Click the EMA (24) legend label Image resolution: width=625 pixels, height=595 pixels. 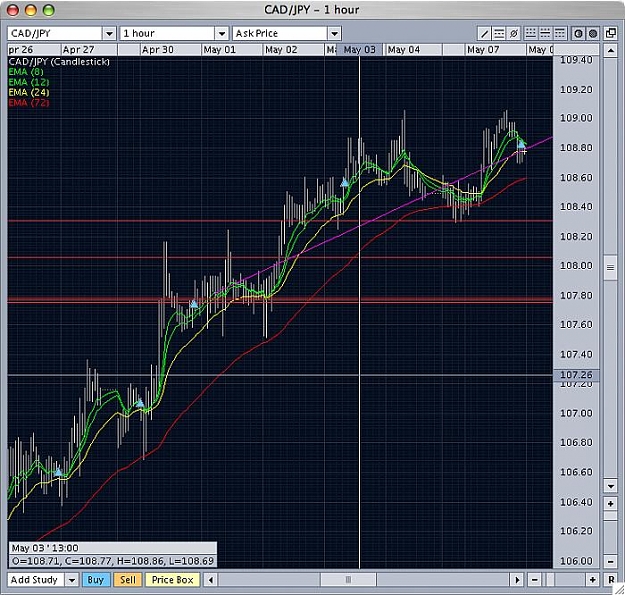pos(29,93)
